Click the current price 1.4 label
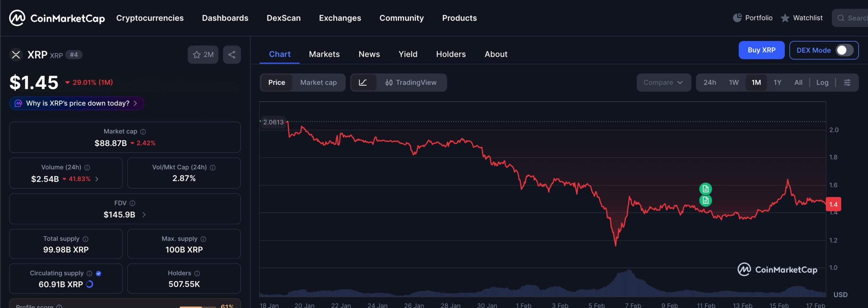868x308 pixels. point(833,204)
